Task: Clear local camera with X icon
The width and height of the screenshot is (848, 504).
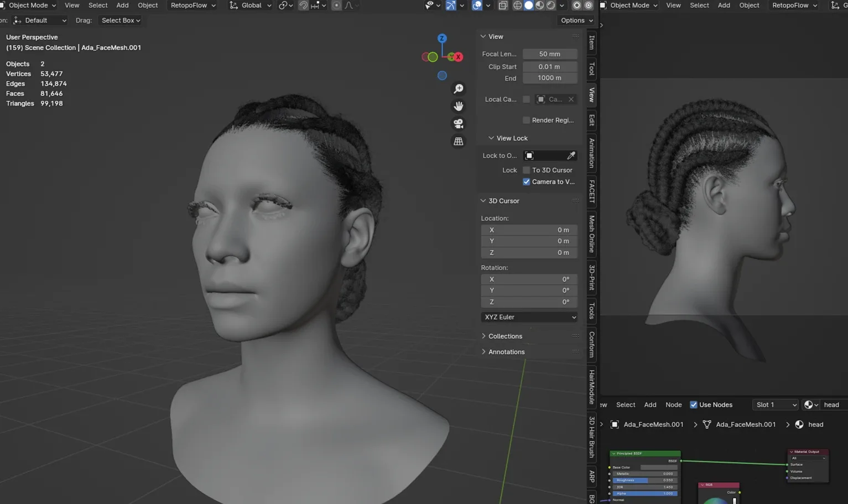Action: click(x=571, y=99)
